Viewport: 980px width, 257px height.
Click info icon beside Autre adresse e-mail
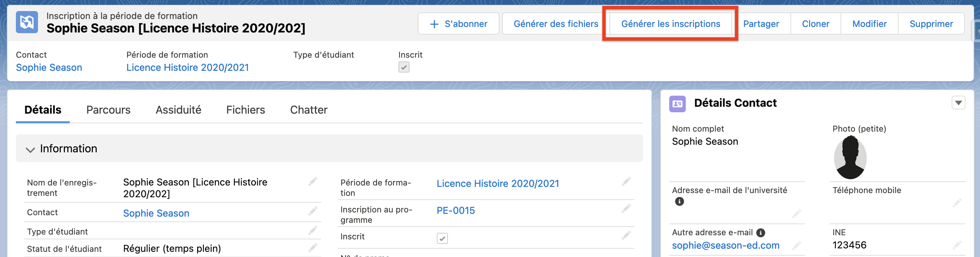[760, 232]
